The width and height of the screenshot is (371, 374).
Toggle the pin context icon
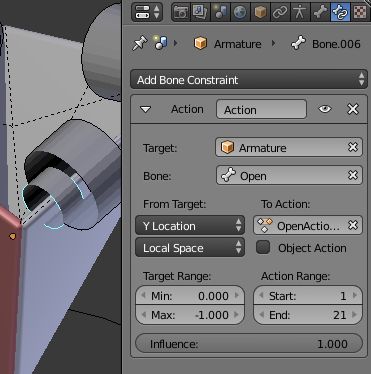[x=140, y=44]
